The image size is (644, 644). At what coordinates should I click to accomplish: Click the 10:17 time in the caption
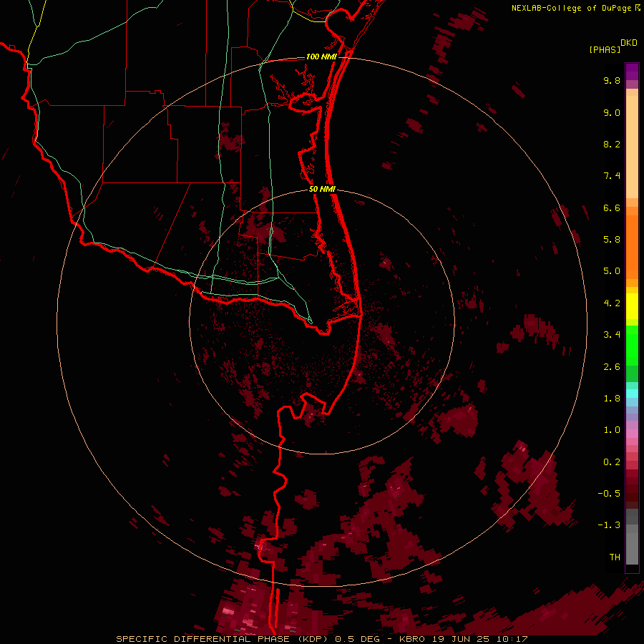513,639
